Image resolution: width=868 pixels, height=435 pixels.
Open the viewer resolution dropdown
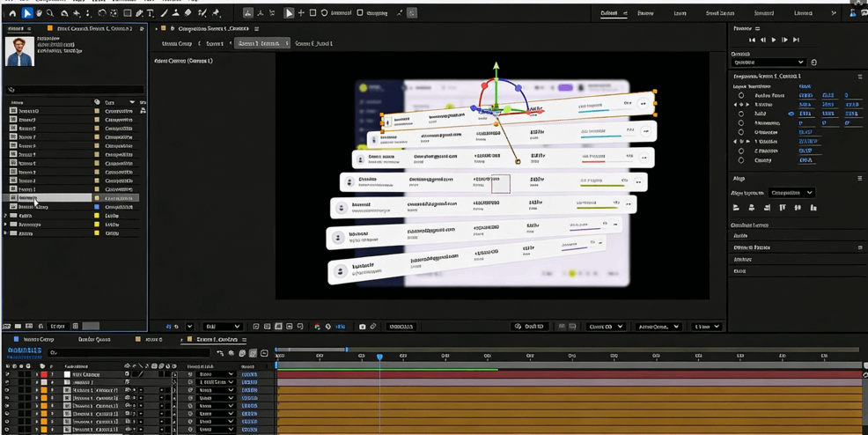click(x=222, y=327)
